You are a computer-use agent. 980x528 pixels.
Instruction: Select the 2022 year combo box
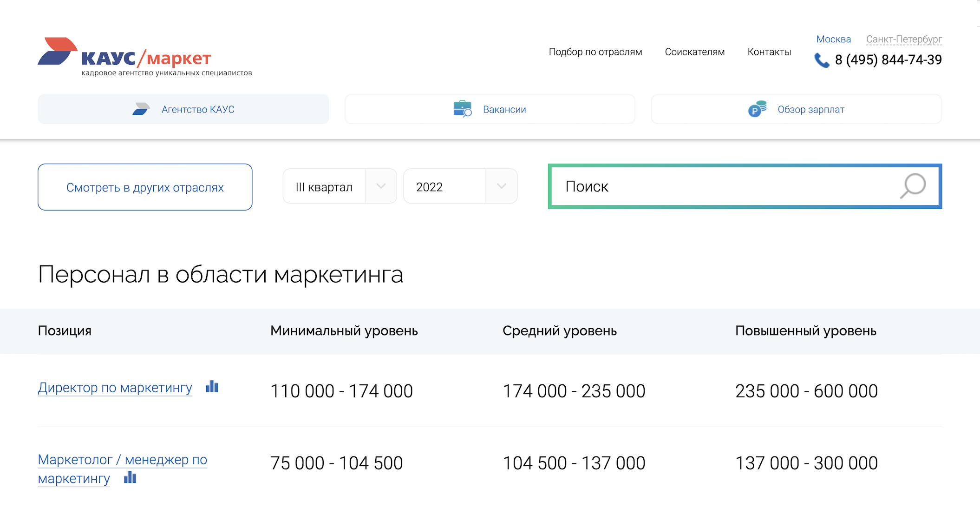click(460, 186)
